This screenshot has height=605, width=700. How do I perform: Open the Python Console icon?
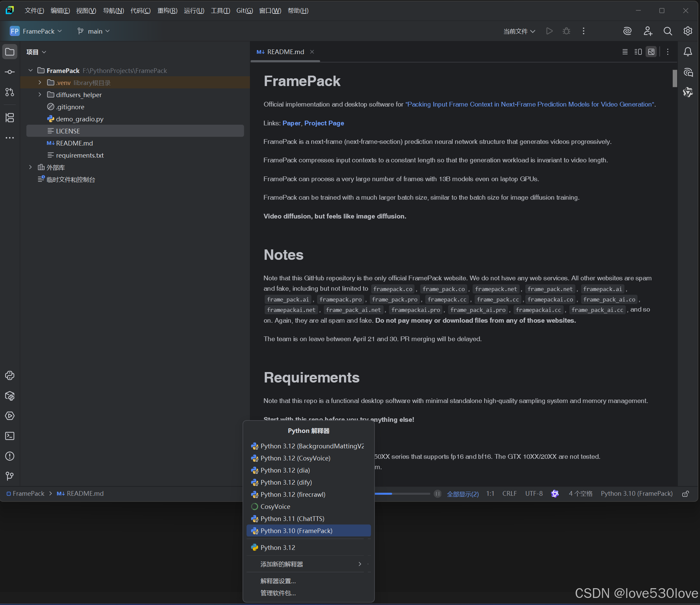coord(10,375)
